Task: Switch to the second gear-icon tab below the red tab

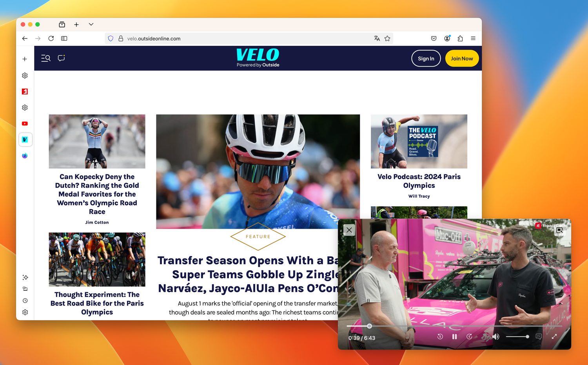Action: tap(25, 107)
